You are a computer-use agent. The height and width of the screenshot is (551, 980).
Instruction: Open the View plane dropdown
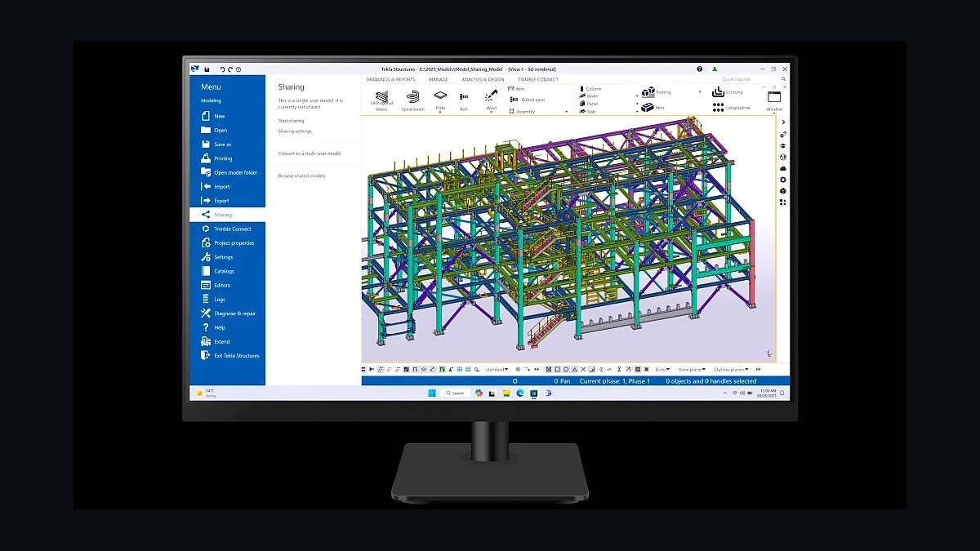692,369
